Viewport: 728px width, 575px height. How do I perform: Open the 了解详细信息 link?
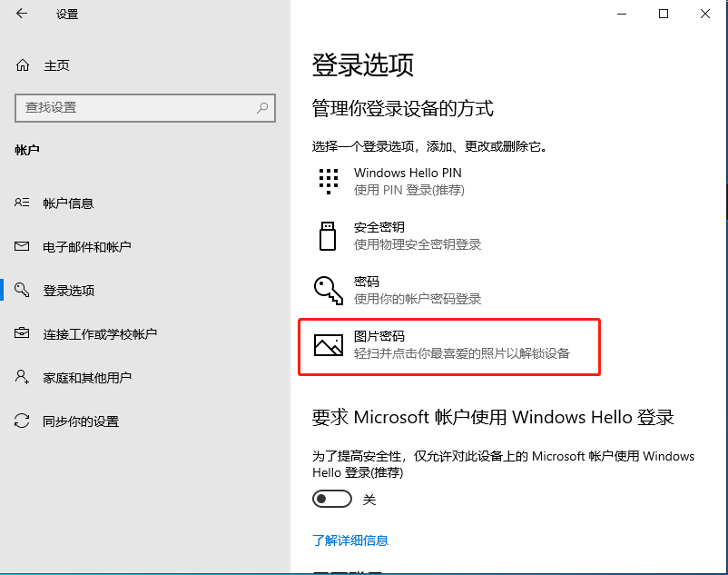point(349,540)
